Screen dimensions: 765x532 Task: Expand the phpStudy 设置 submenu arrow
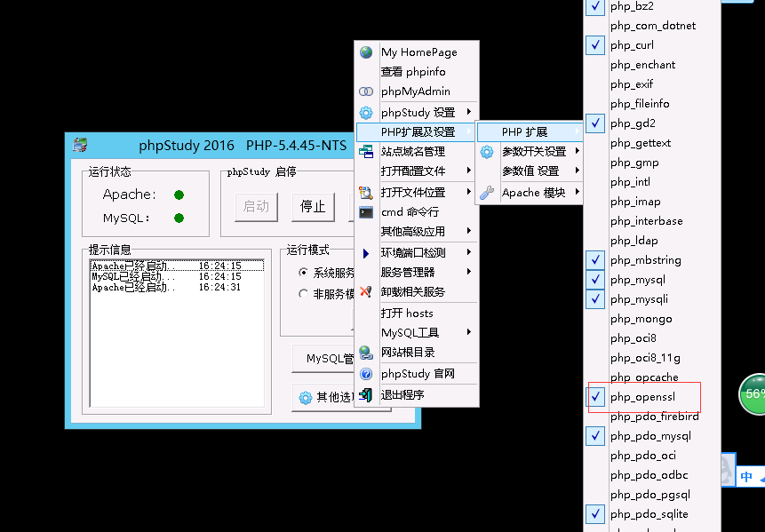pos(469,112)
